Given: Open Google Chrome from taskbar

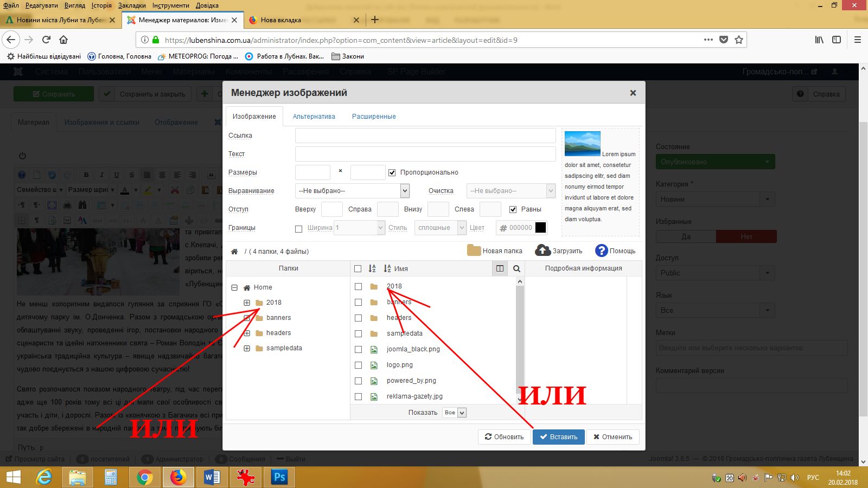Looking at the screenshot, I should (x=144, y=477).
